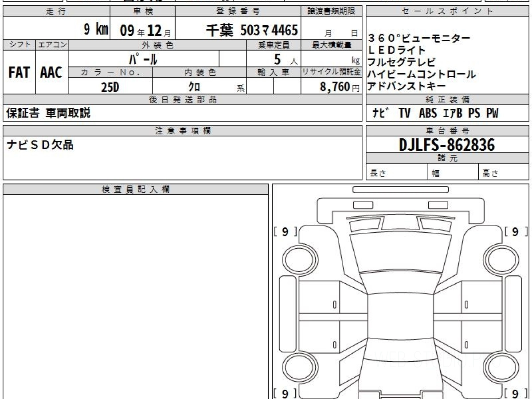Screen dimensions: 532x399
Task: Click the 最大積載量 header
Action: point(332,45)
